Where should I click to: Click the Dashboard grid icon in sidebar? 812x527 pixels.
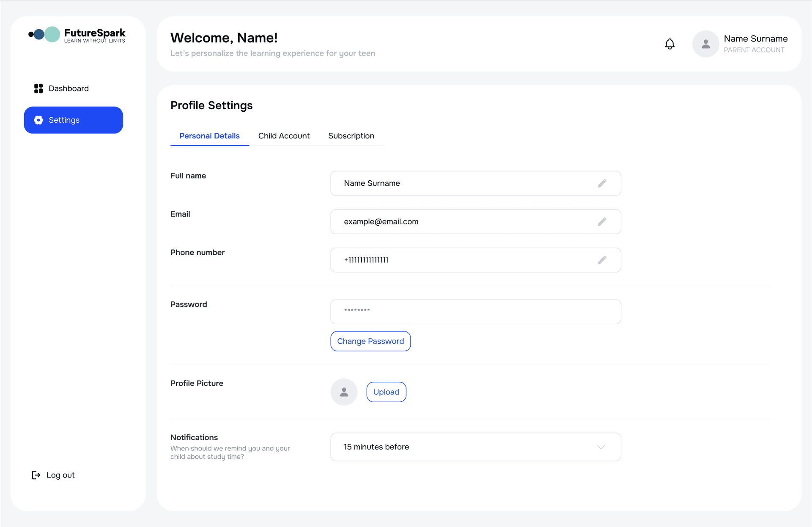pos(38,88)
